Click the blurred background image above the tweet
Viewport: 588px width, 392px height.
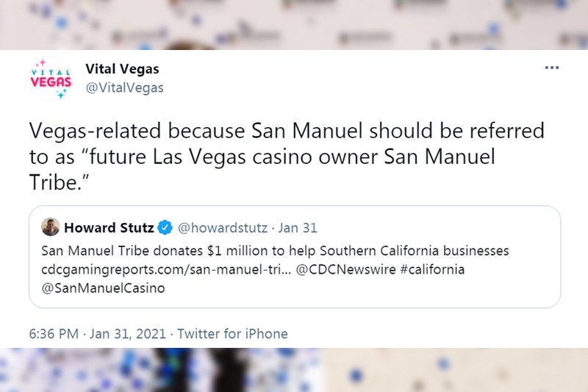[x=294, y=25]
